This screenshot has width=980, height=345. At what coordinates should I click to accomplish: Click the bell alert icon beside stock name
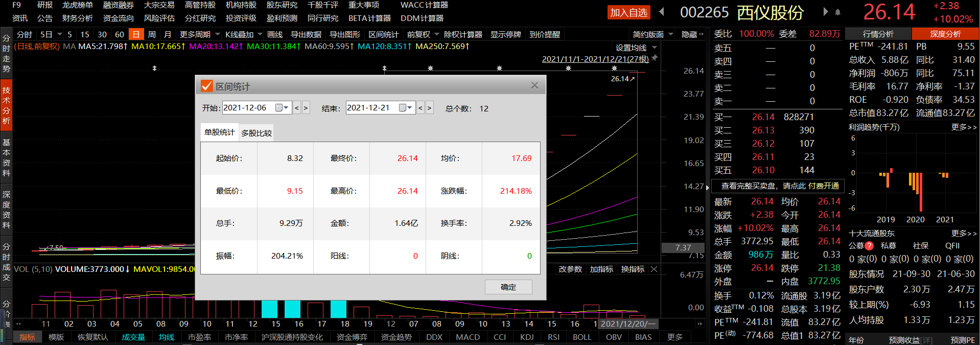tap(838, 12)
